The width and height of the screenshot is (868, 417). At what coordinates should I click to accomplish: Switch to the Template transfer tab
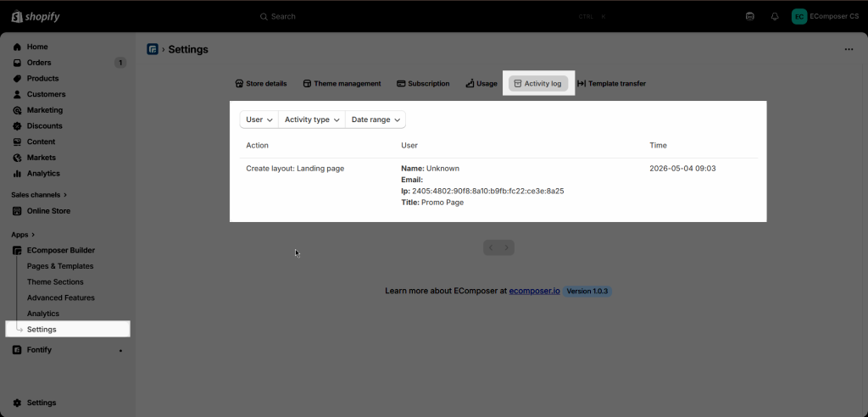click(611, 84)
